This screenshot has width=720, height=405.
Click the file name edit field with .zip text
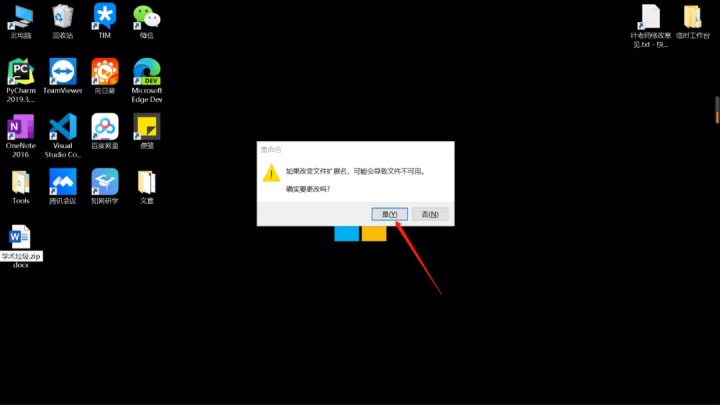click(21, 256)
